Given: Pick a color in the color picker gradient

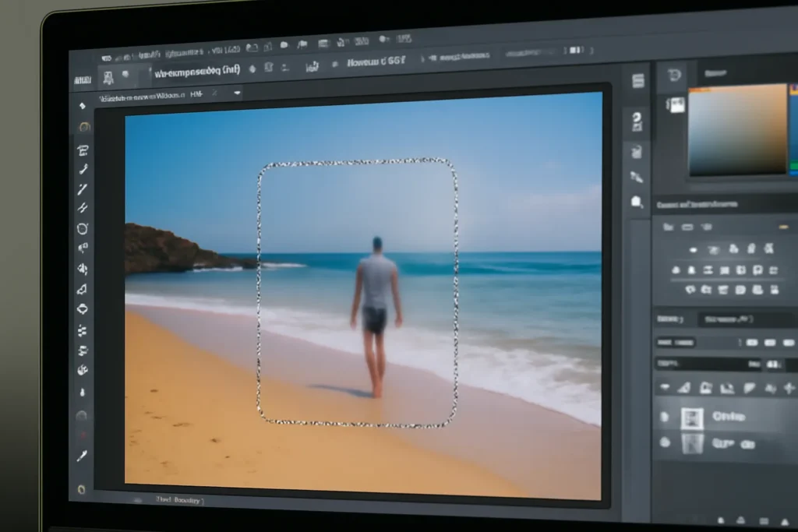Looking at the screenshot, I should [x=737, y=130].
